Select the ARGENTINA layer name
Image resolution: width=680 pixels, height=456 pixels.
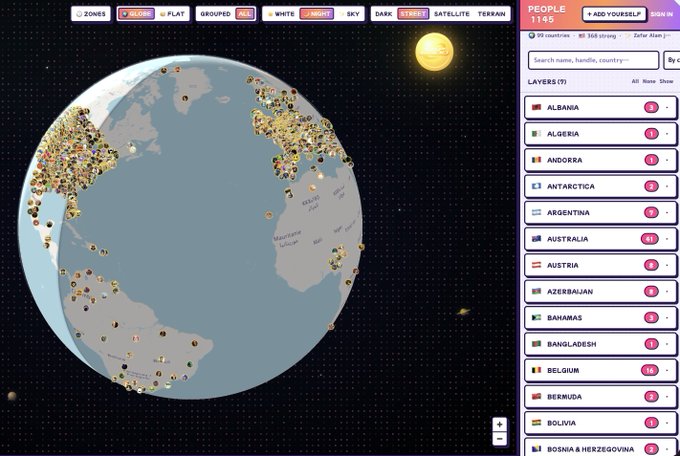point(568,213)
